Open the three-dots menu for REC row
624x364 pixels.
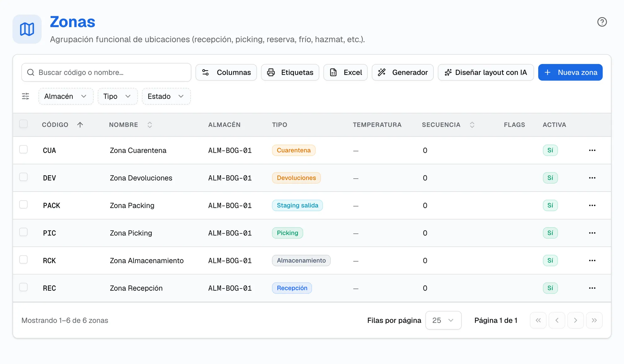(592, 288)
